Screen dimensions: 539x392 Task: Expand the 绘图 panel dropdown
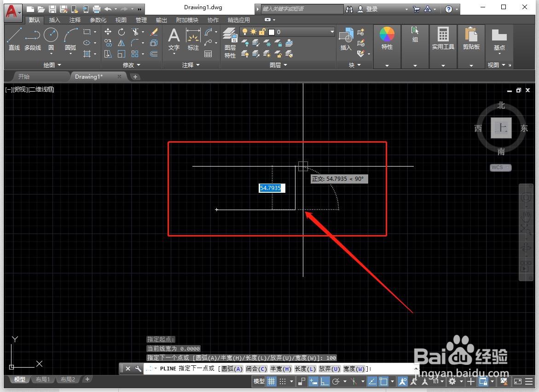(x=52, y=65)
